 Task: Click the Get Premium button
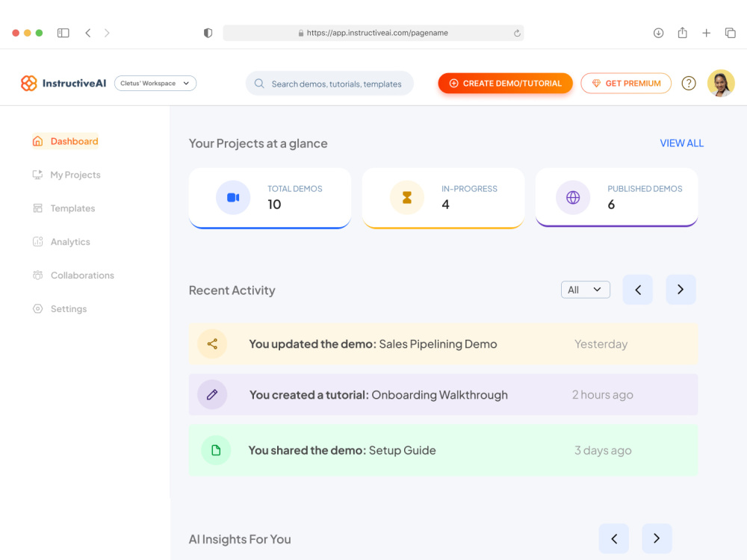pyautogui.click(x=626, y=84)
